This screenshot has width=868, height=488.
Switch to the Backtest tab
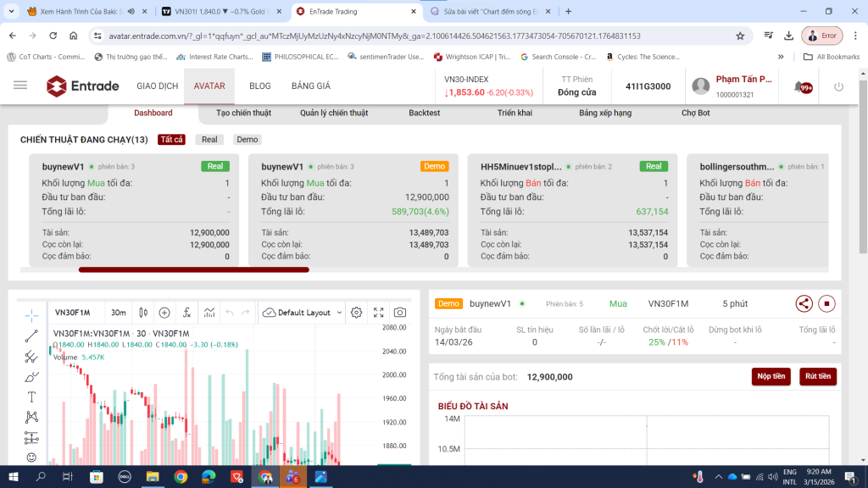point(425,113)
